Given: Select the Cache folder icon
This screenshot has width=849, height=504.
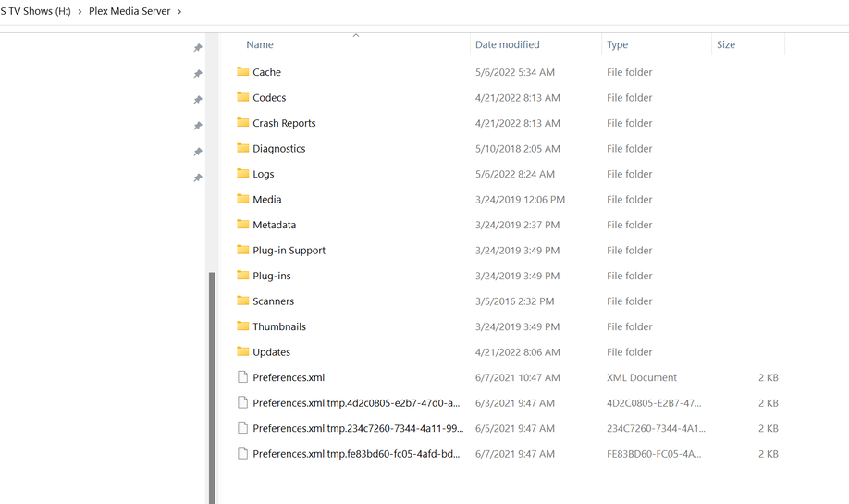Looking at the screenshot, I should pos(243,71).
